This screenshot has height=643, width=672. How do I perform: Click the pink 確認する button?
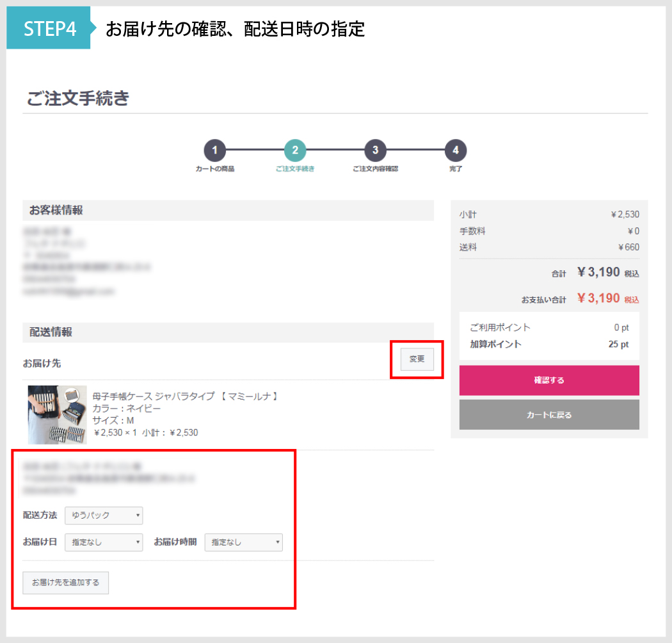click(x=549, y=380)
